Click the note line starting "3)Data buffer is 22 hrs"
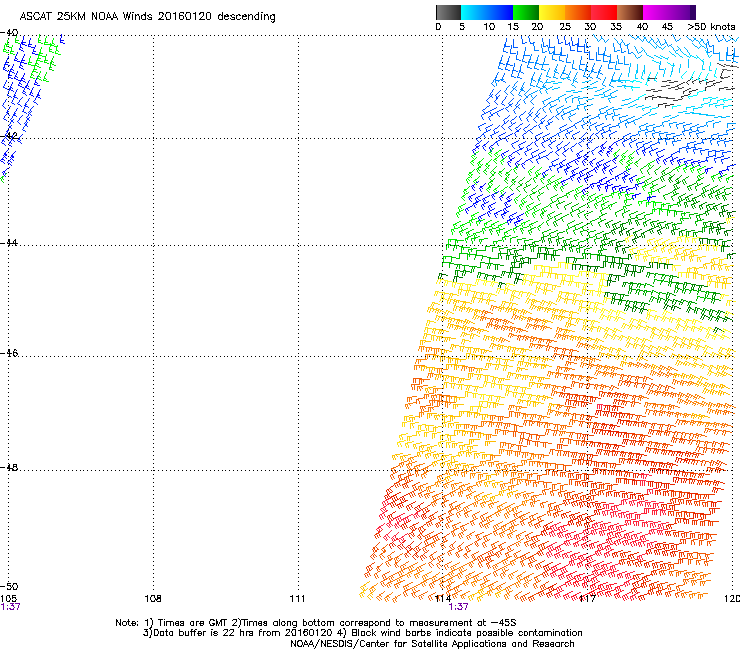The height and width of the screenshot is (650, 740). point(362,633)
